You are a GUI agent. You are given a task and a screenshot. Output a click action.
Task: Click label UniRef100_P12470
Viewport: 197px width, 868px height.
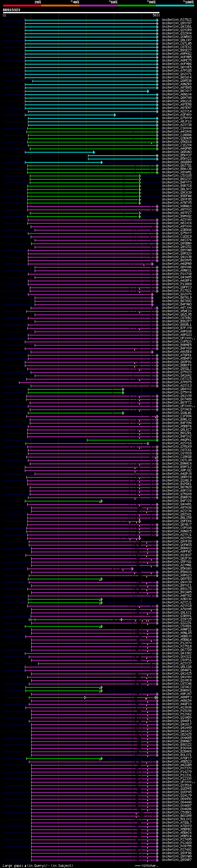[x=177, y=643]
